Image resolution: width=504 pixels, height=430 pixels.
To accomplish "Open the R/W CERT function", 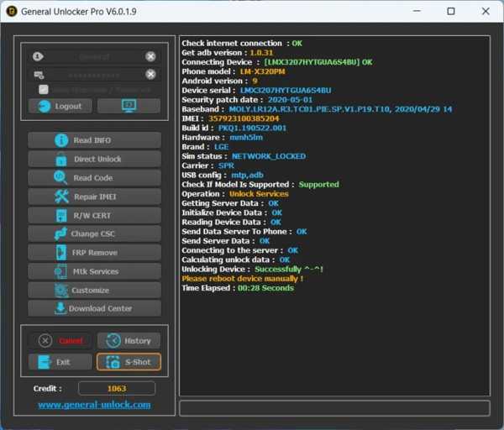I will 94,215.
